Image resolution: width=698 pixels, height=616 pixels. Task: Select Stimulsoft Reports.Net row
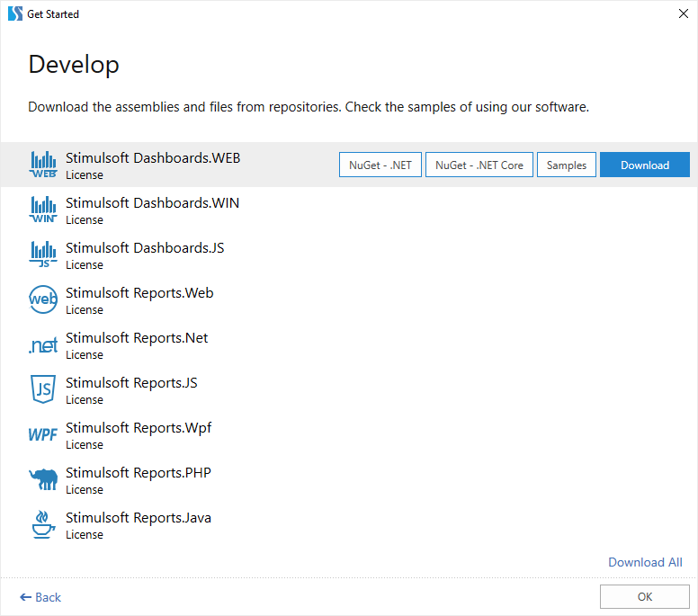349,344
